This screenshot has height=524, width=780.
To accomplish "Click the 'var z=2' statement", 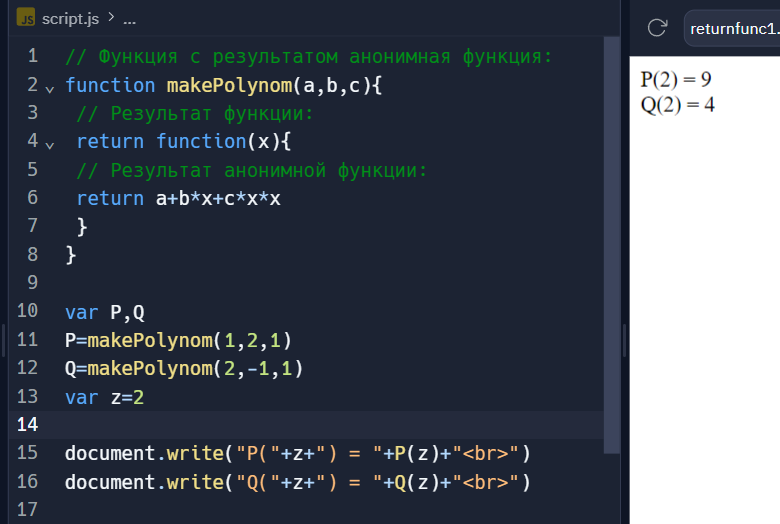I will click(x=105, y=397).
